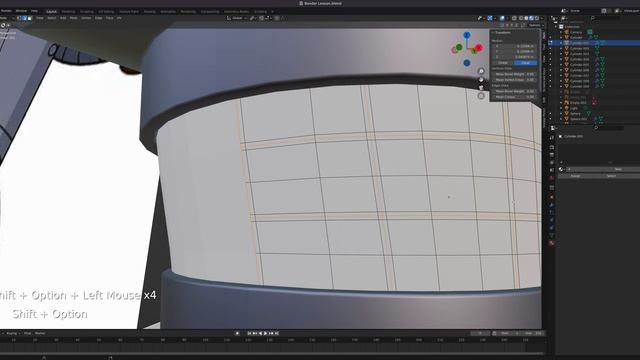This screenshot has width=640, height=360.
Task: Click the zoom magnifier navigation icon
Action: click(x=481, y=71)
